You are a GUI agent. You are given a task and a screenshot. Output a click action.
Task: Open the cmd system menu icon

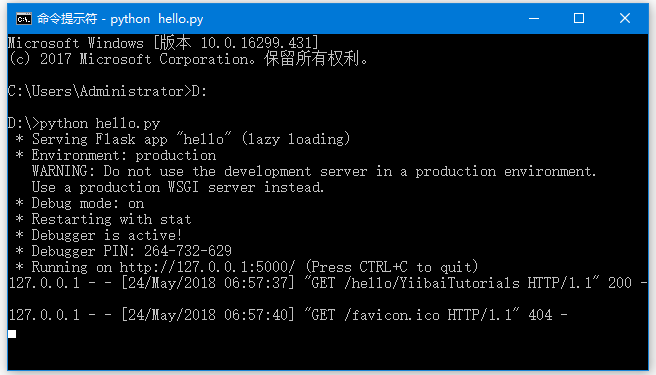tap(23, 19)
